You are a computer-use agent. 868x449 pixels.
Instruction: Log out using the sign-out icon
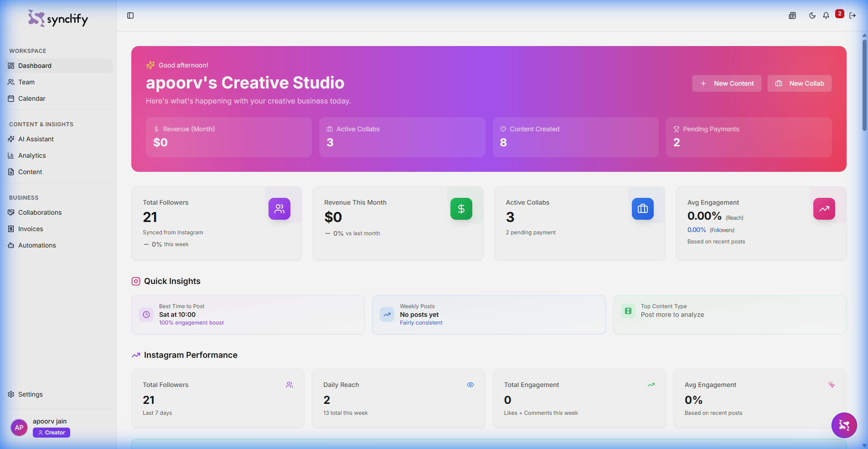click(x=853, y=15)
